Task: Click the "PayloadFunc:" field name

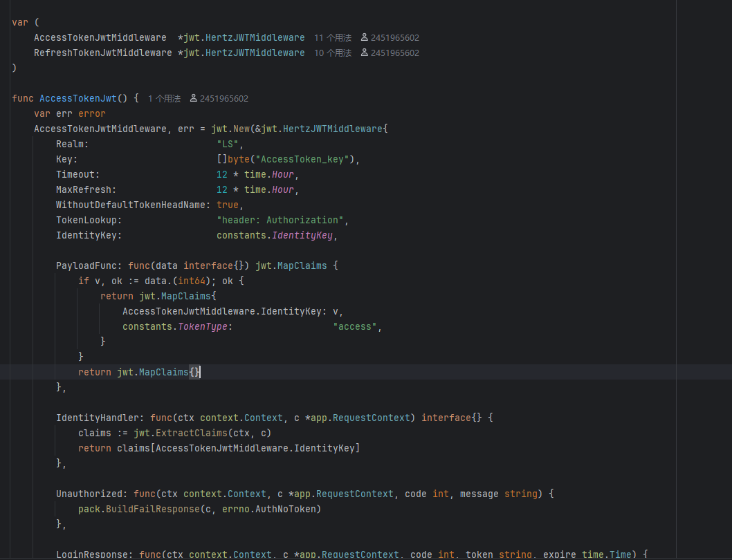Action: (x=89, y=266)
